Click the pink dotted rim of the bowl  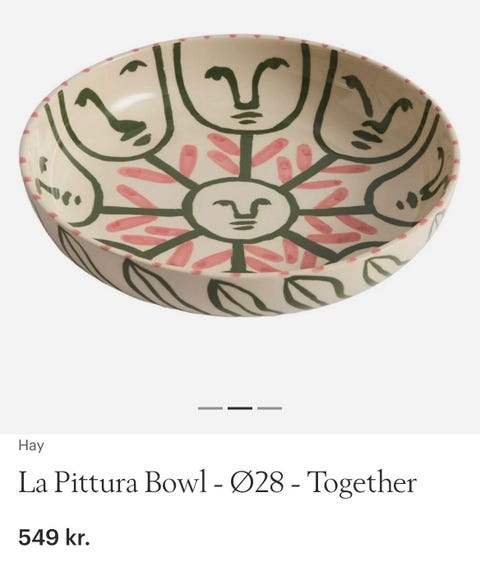pos(239,37)
